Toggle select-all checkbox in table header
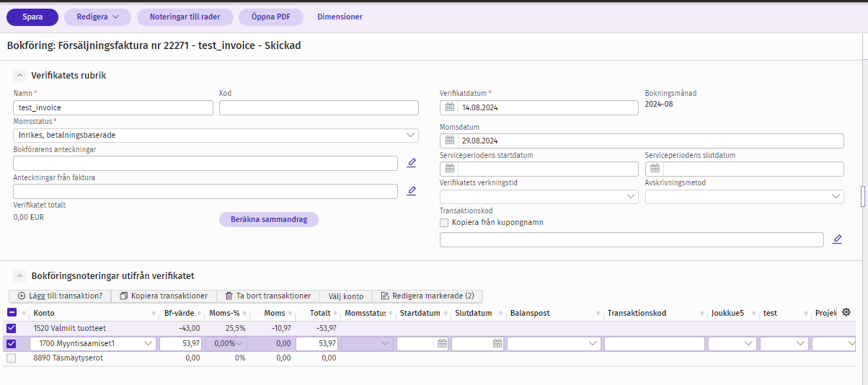This screenshot has height=385, width=868. pyautogui.click(x=12, y=313)
